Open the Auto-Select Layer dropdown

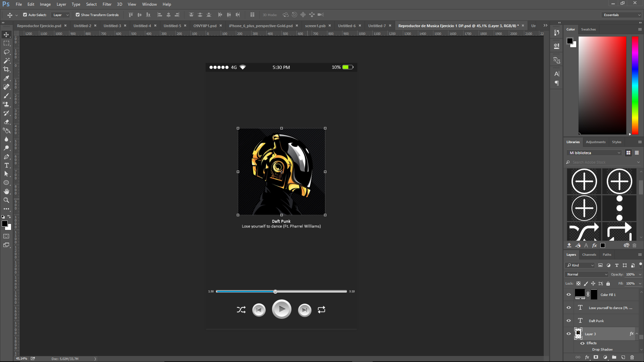[x=60, y=15]
